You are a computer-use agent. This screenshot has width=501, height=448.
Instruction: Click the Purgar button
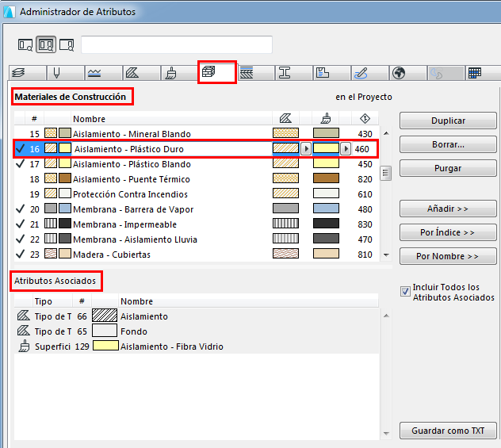pos(448,168)
